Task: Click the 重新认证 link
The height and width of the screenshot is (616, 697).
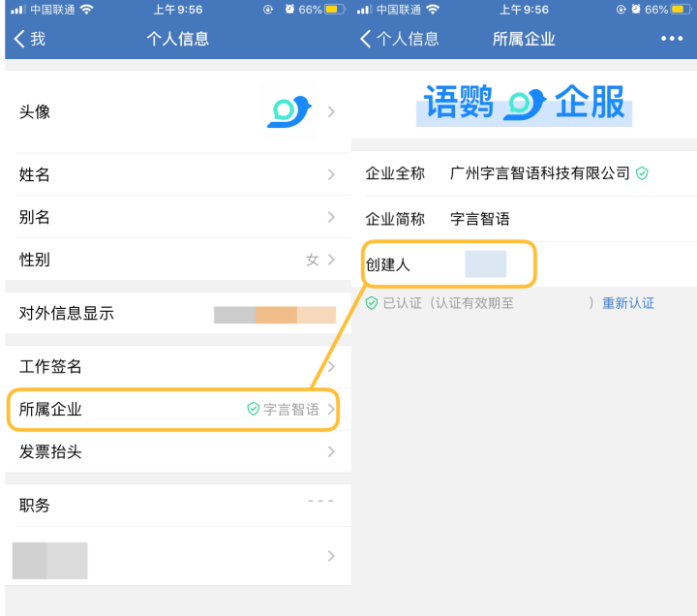Action: point(628,303)
